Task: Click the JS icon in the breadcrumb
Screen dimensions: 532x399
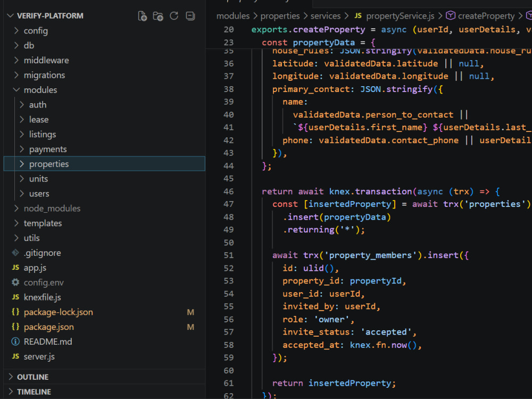Action: pyautogui.click(x=358, y=15)
